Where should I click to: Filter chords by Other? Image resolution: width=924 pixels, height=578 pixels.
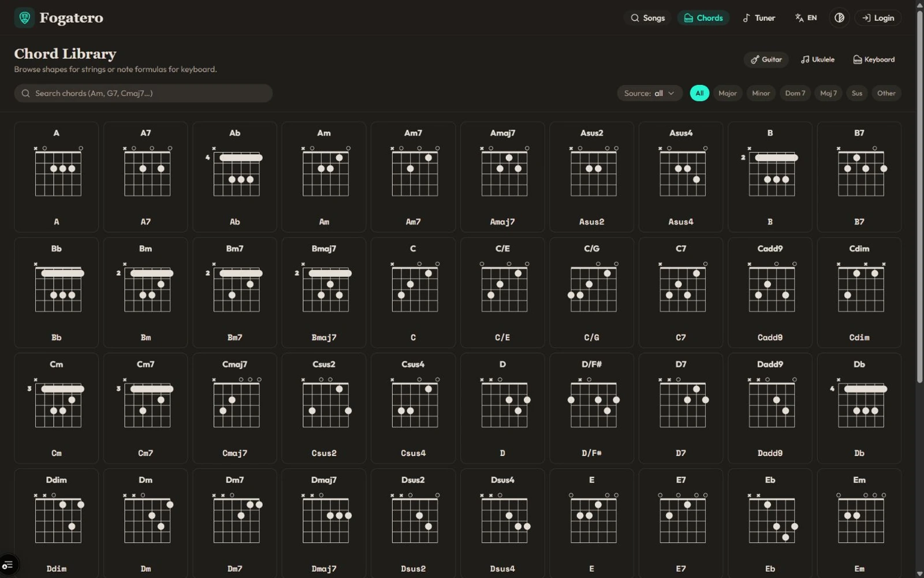(886, 93)
